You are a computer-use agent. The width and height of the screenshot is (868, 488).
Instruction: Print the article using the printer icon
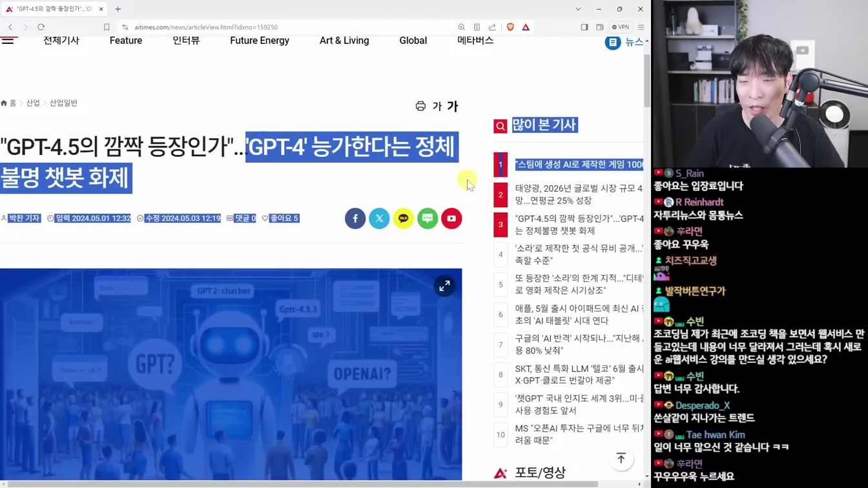pyautogui.click(x=420, y=106)
